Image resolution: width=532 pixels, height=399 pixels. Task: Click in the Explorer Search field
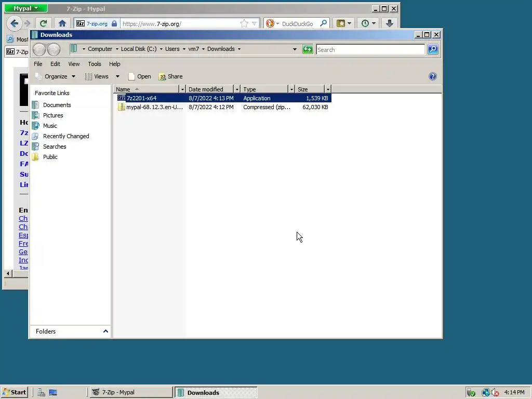click(x=370, y=49)
